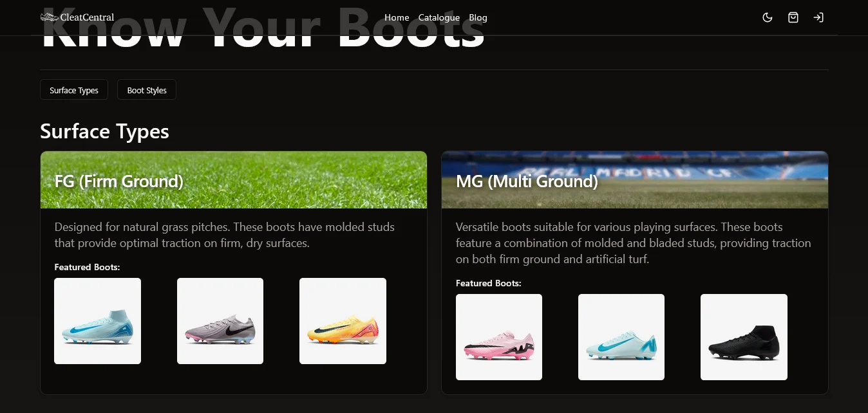868x413 pixels.
Task: Open the pink MG boot thumbnail
Action: tap(499, 337)
